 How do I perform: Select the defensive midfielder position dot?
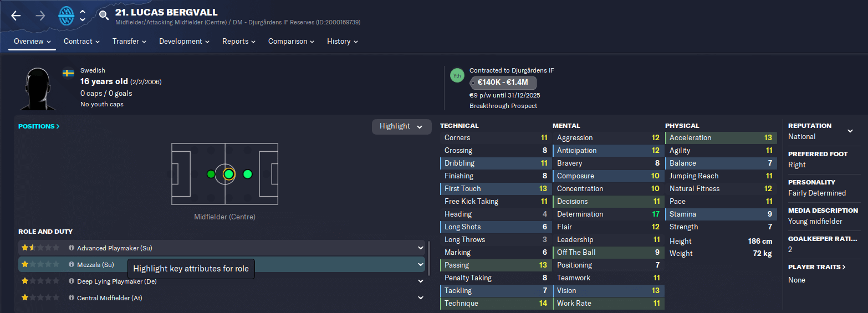[x=211, y=174]
